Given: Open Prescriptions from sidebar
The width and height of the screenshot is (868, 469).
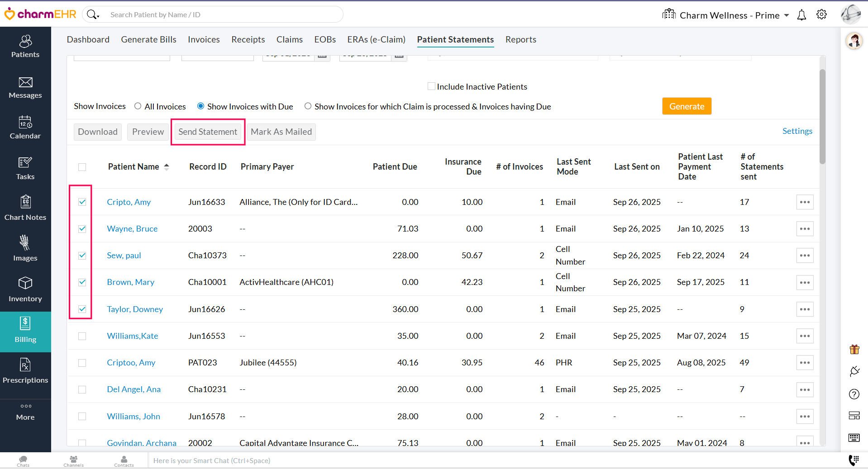Looking at the screenshot, I should pos(25,371).
